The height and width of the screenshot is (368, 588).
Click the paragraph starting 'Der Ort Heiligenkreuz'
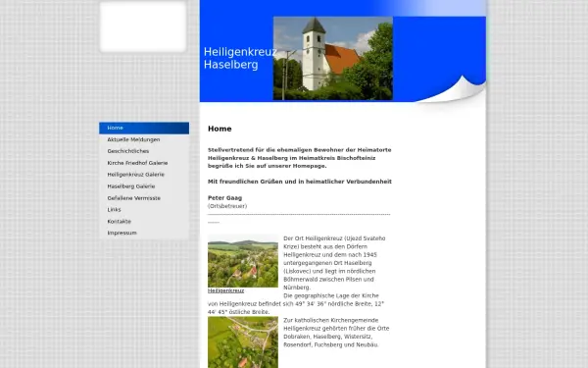pyautogui.click(x=334, y=263)
